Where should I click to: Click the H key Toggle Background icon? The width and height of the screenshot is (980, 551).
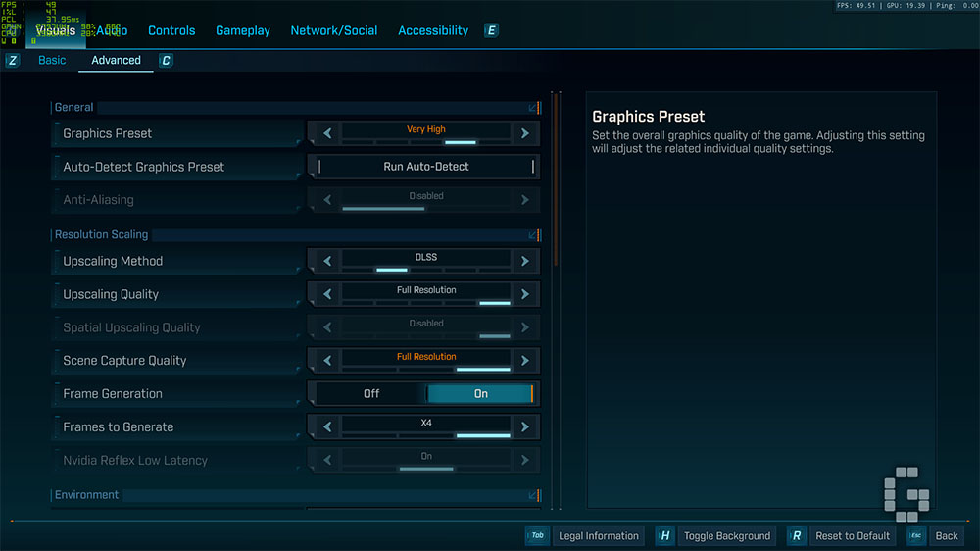[x=664, y=536]
